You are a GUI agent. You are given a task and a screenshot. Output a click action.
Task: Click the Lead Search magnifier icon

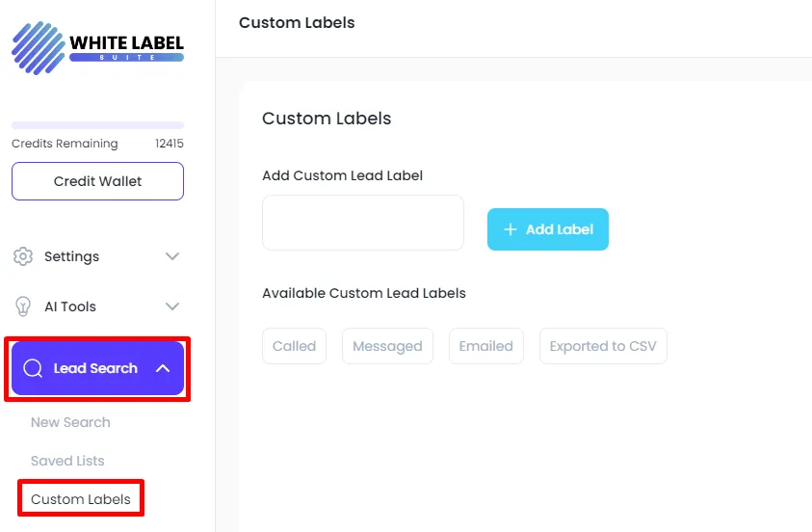33,368
